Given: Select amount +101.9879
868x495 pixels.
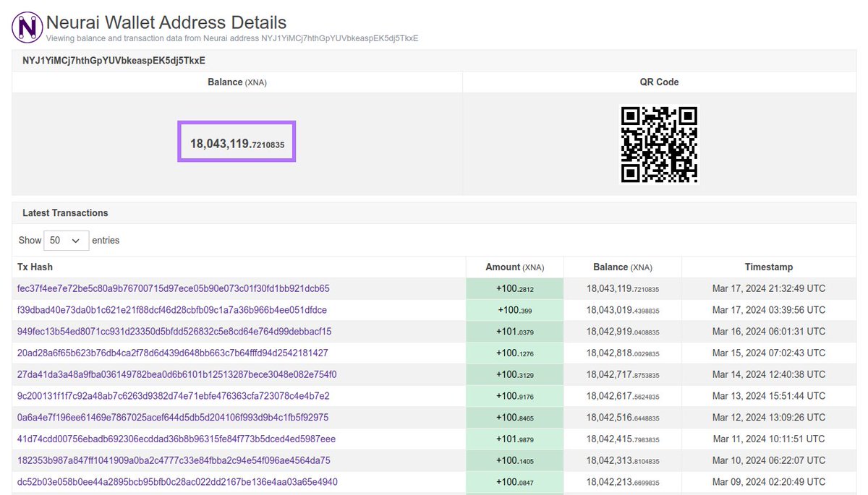Looking at the screenshot, I should click(x=515, y=439).
